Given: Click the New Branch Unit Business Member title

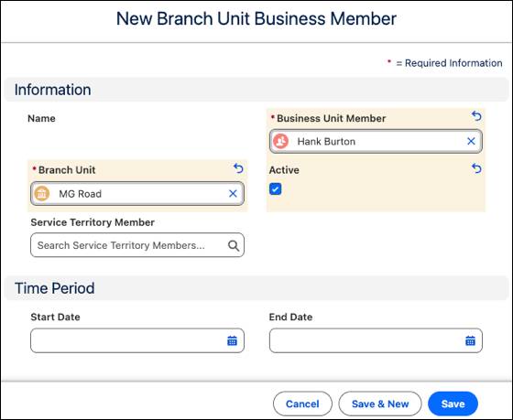Looking at the screenshot, I should (x=256, y=18).
